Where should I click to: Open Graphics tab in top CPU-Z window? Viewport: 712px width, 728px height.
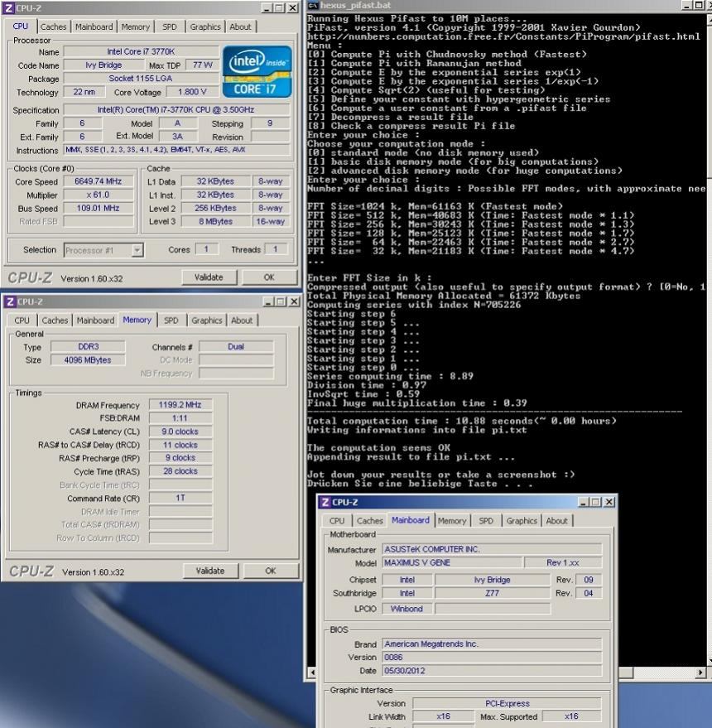pyautogui.click(x=205, y=27)
